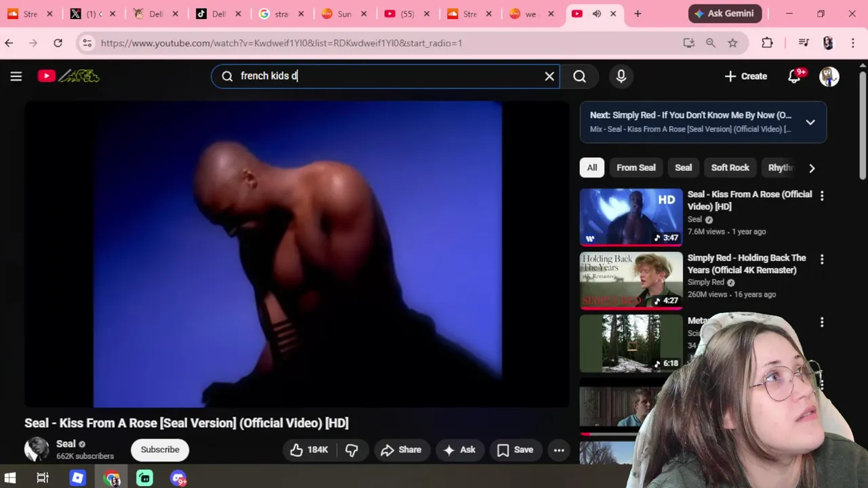
Task: Open the Create button
Action: (745, 76)
